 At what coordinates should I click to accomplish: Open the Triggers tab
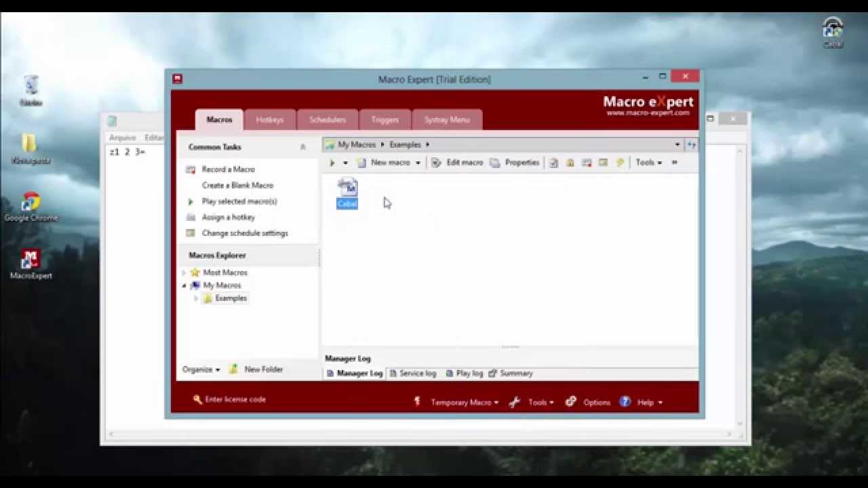(384, 119)
